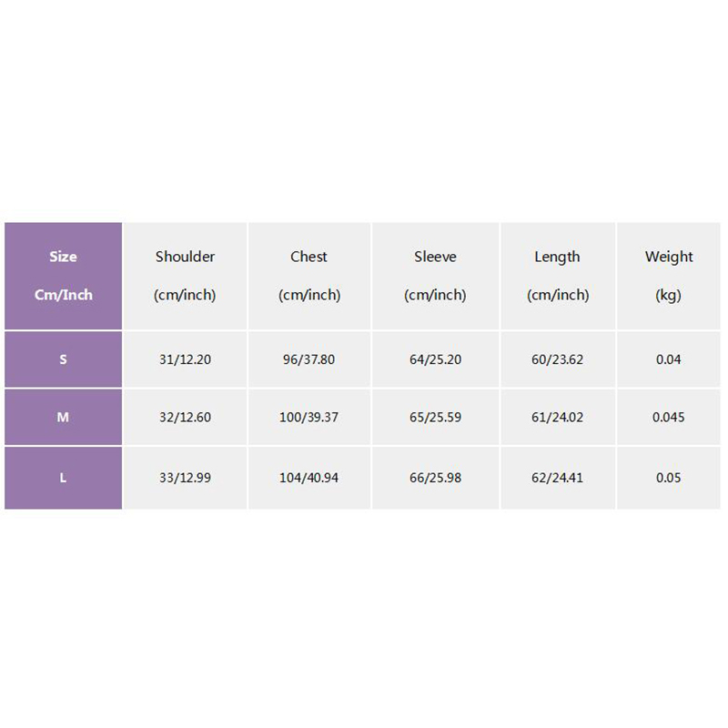Select the Chest column header

[308, 276]
